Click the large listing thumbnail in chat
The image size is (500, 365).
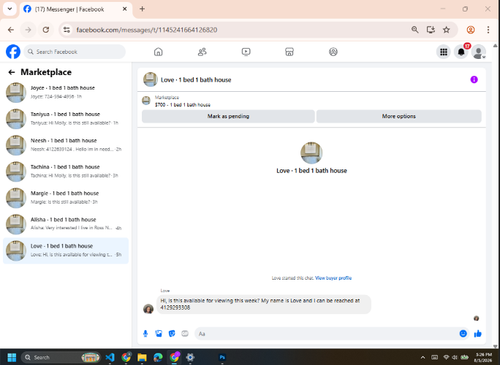pyautogui.click(x=311, y=153)
